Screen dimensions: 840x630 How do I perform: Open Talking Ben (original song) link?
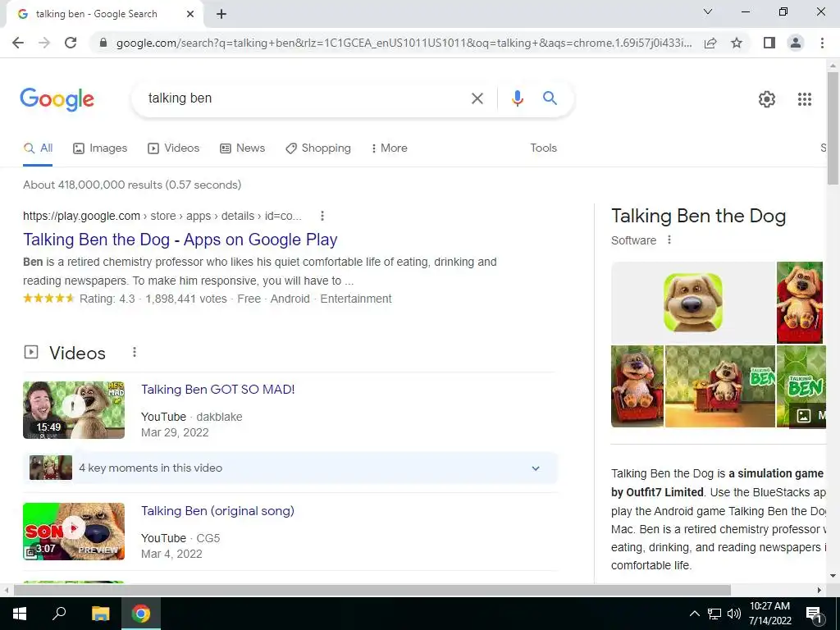(217, 511)
